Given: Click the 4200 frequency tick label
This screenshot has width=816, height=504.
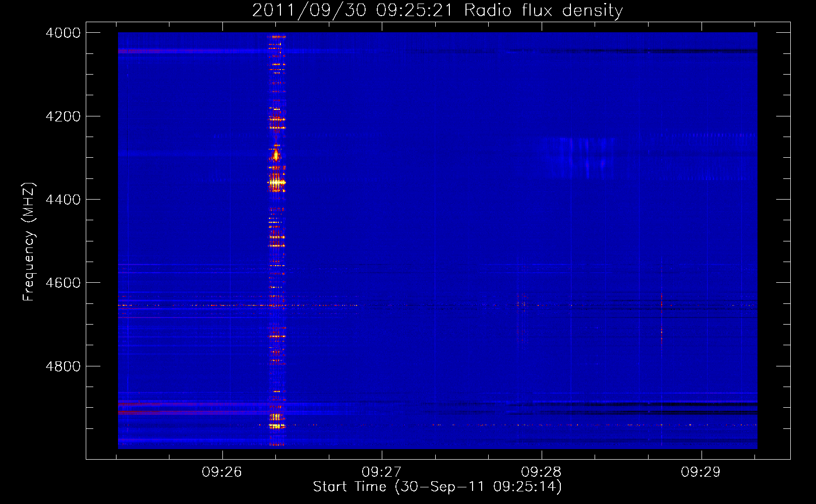Looking at the screenshot, I should (x=63, y=116).
